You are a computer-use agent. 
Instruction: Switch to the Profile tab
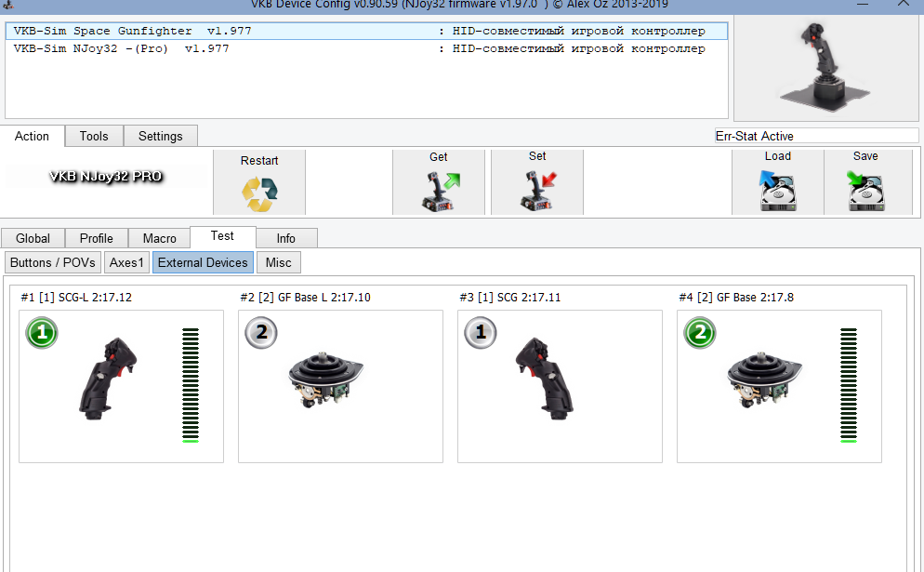pos(97,238)
